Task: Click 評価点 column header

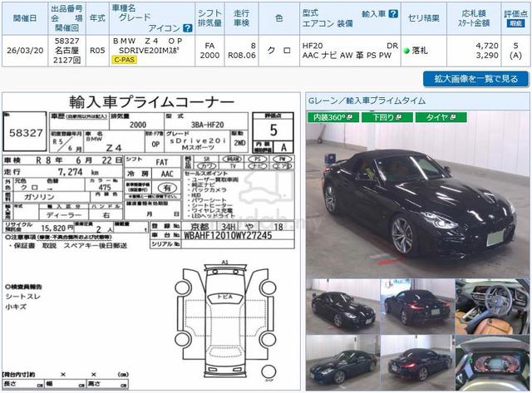Action: coord(515,14)
